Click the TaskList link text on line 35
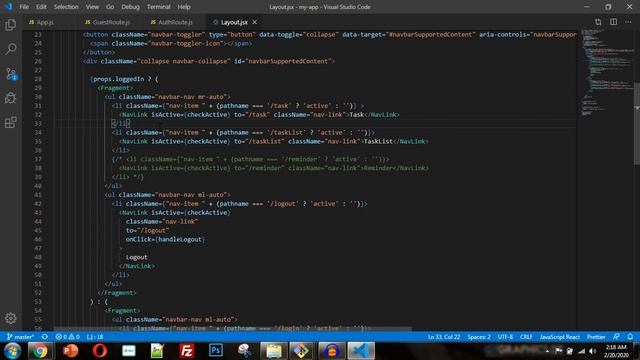Image resolution: width=640 pixels, height=360 pixels. 378,141
